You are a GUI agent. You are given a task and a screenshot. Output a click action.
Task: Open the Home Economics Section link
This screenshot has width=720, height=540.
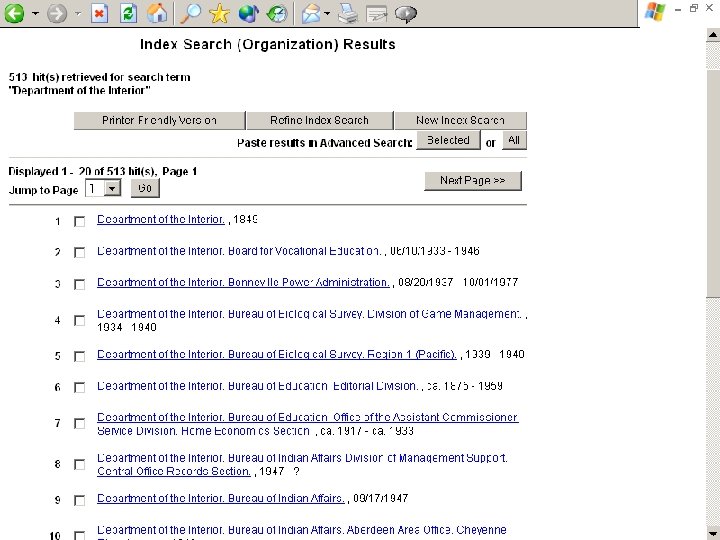308,424
